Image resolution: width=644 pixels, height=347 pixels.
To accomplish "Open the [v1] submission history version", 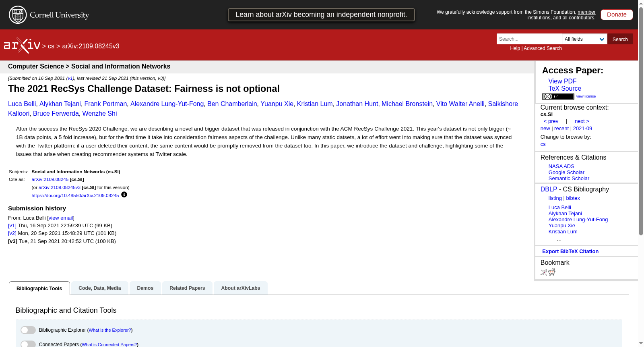I will click(12, 226).
